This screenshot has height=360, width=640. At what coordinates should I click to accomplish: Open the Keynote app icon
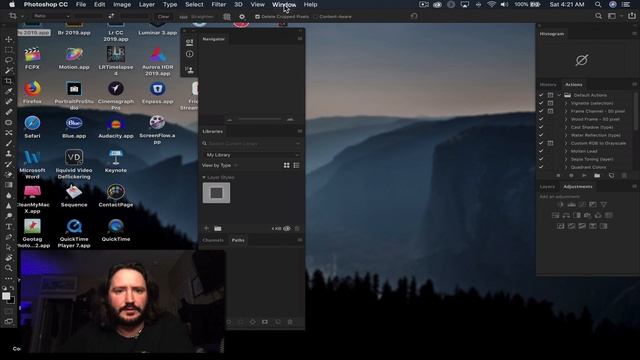click(x=116, y=157)
